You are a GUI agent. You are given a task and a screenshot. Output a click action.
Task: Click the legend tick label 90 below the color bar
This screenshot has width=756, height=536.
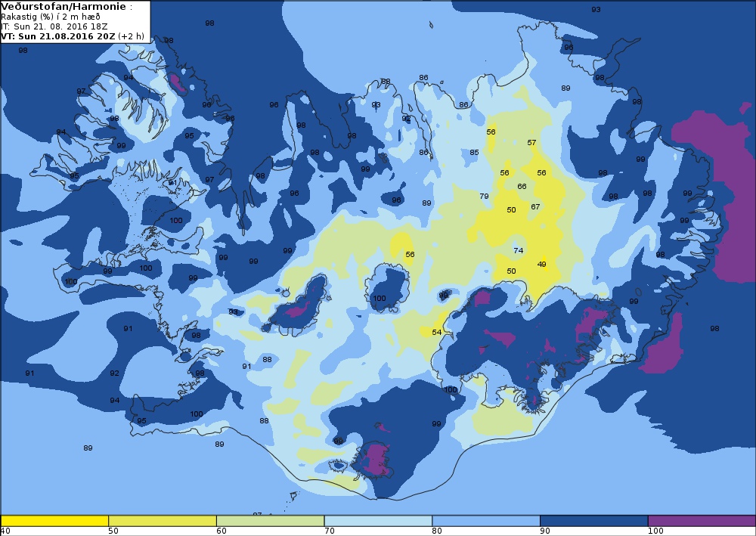tap(545, 531)
